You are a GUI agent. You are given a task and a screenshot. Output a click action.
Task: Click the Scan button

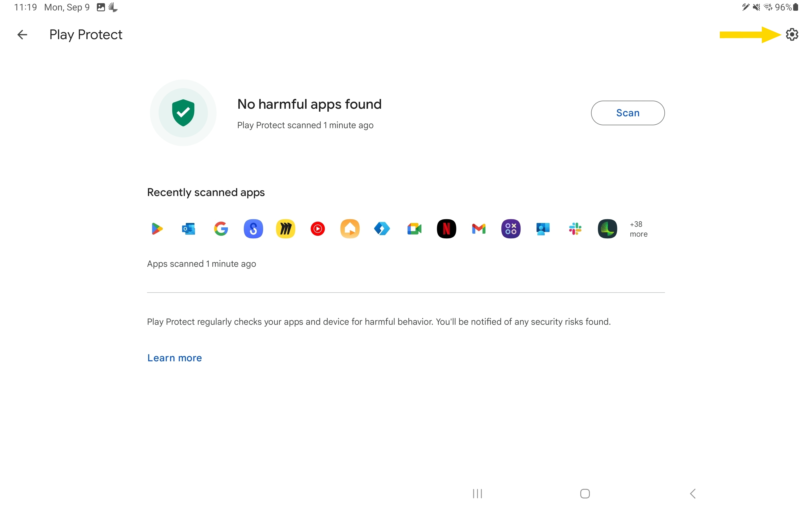[x=627, y=113]
